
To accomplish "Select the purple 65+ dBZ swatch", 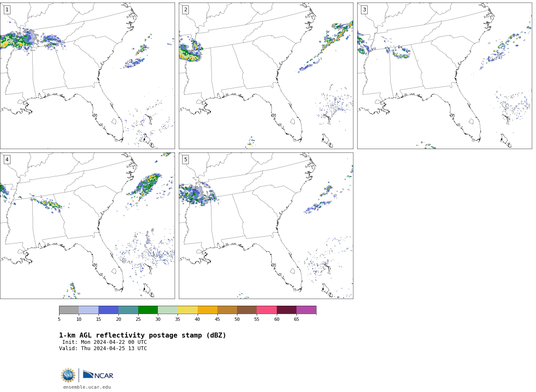I will 306,310.
